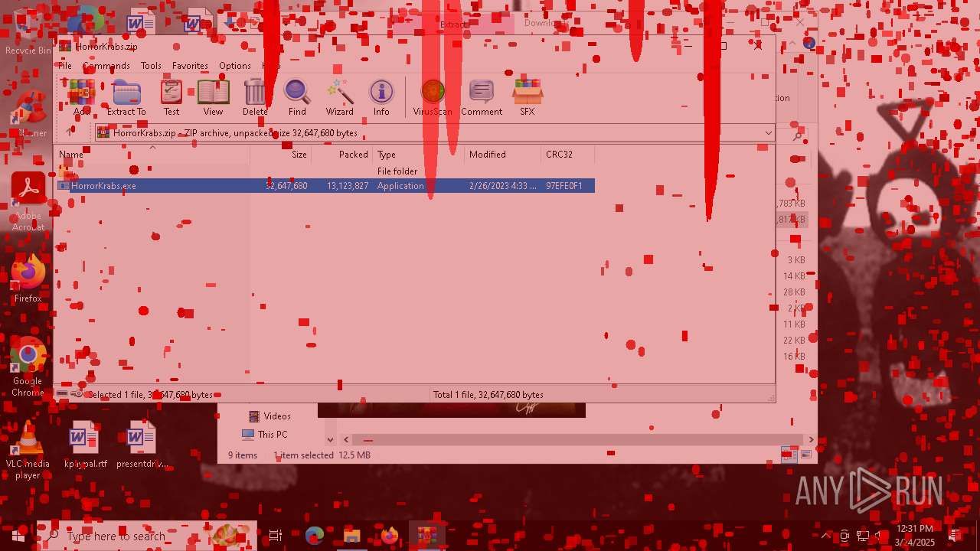
Task: Open the View tool in WinRAR
Action: tap(213, 97)
